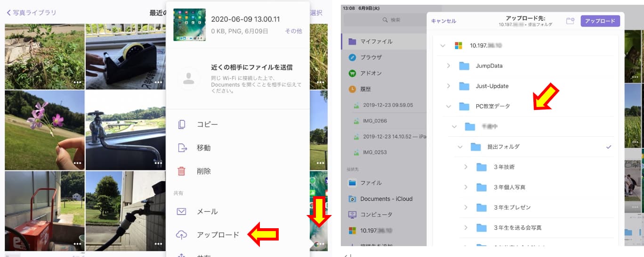Tap the purple アップロード button

pos(600,21)
